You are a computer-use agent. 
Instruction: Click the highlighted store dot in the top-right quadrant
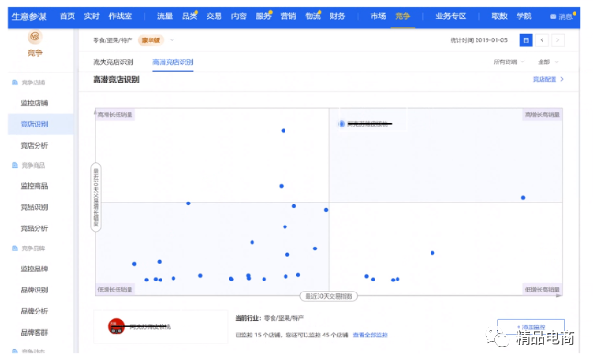(x=341, y=124)
